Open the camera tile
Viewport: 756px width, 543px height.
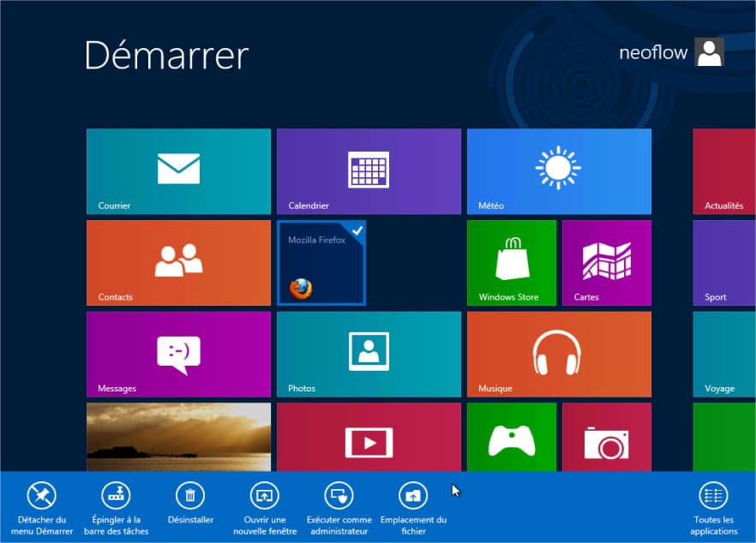coord(607,437)
